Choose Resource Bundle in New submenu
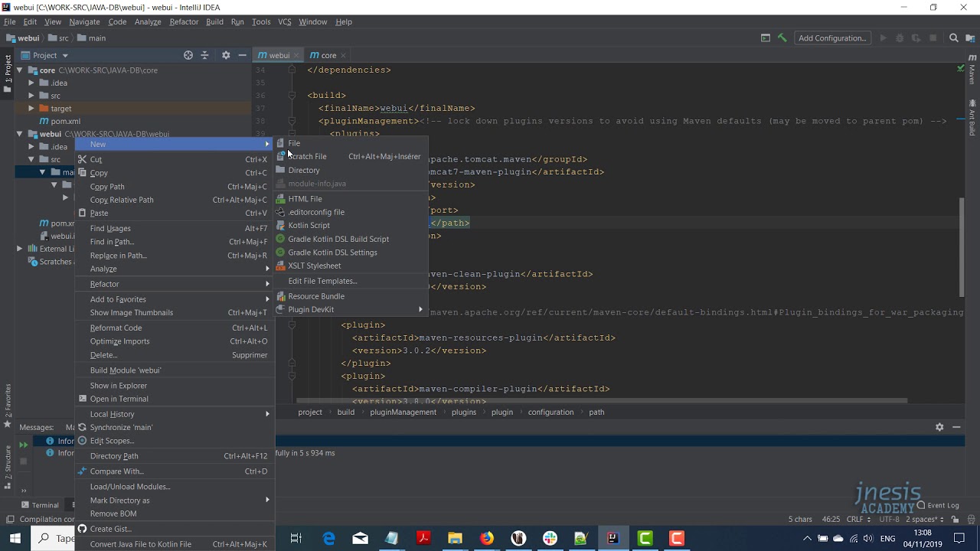Image resolution: width=980 pixels, height=551 pixels. (x=351, y=296)
